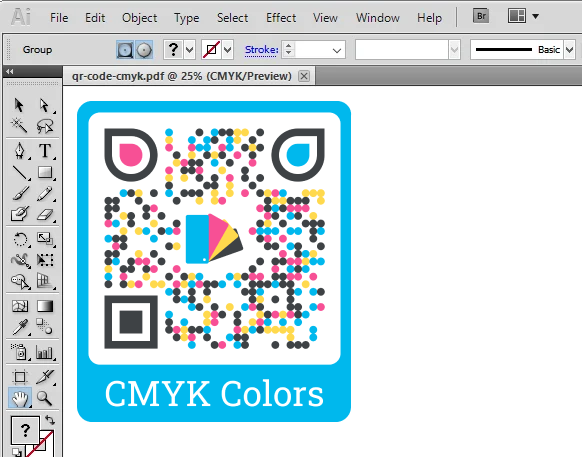Open the Object menu
The width and height of the screenshot is (582, 457).
click(140, 17)
